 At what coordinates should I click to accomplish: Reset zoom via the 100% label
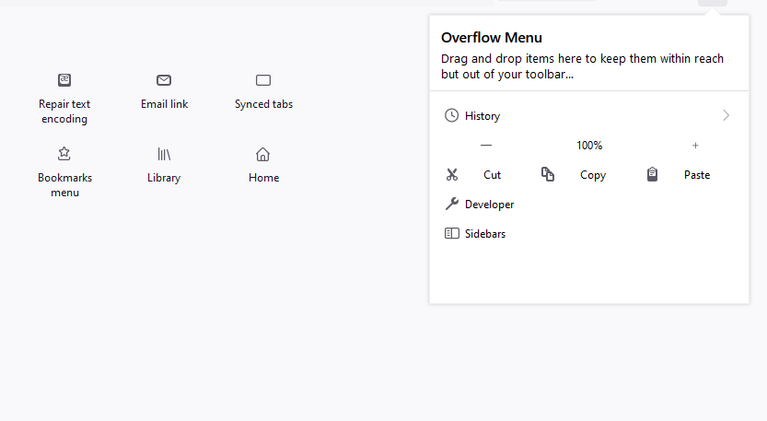[589, 145]
